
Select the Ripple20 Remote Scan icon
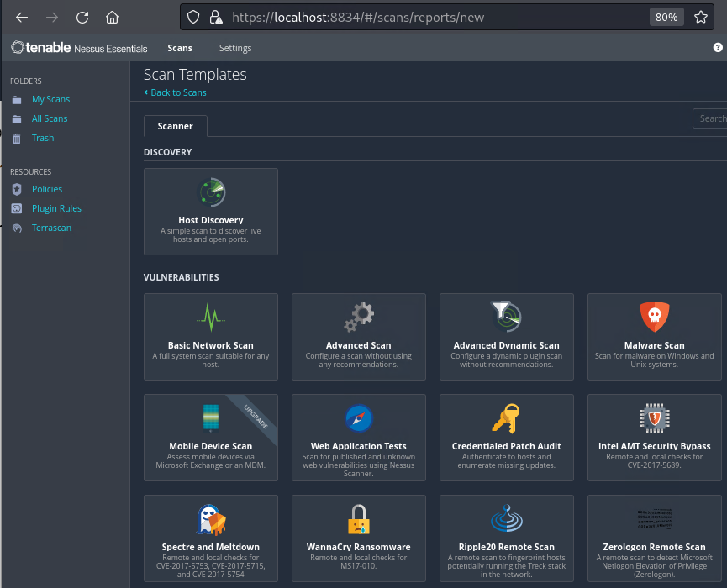[x=506, y=519]
